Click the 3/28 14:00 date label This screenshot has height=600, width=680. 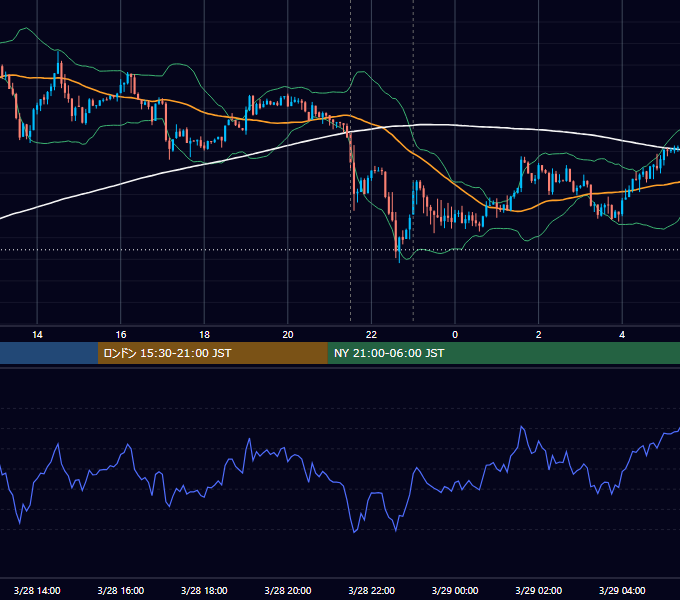[37, 590]
